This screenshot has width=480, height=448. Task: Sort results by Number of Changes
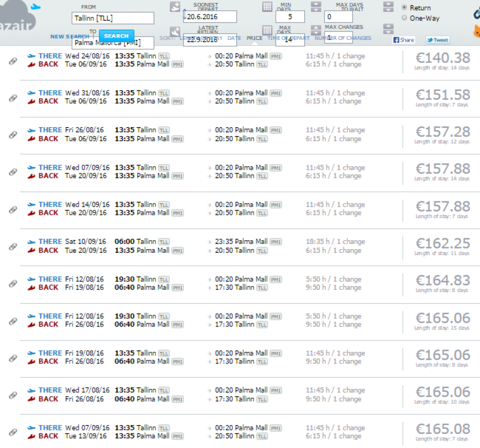coord(343,38)
